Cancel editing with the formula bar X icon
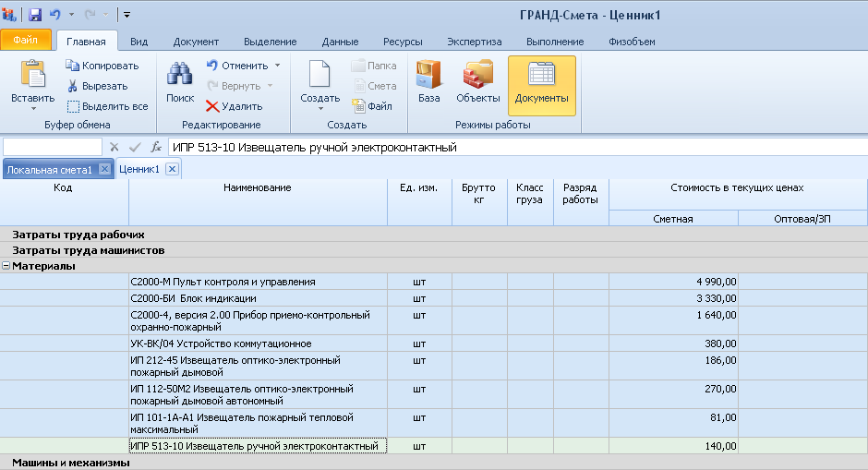 pos(114,147)
